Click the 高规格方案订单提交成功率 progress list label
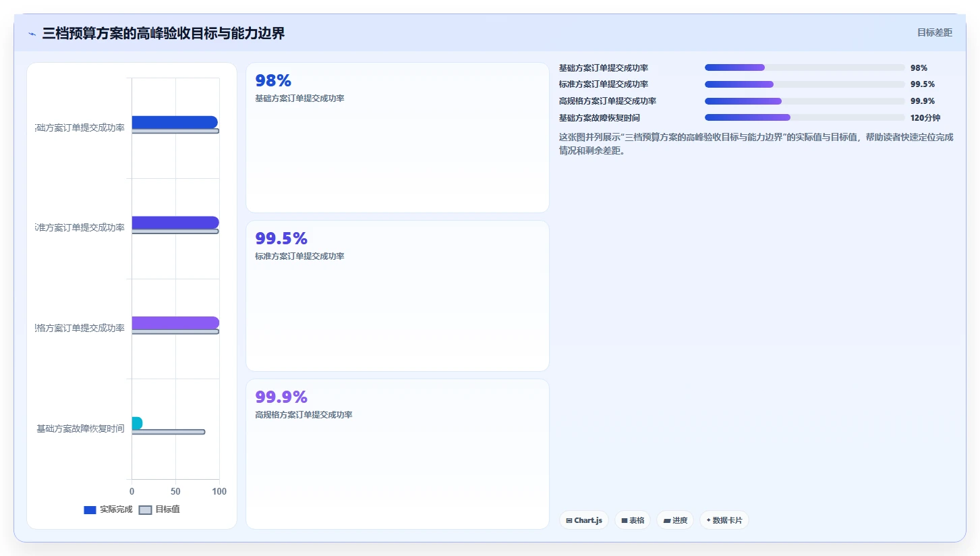Screen dimensions: 980x556 tap(608, 101)
